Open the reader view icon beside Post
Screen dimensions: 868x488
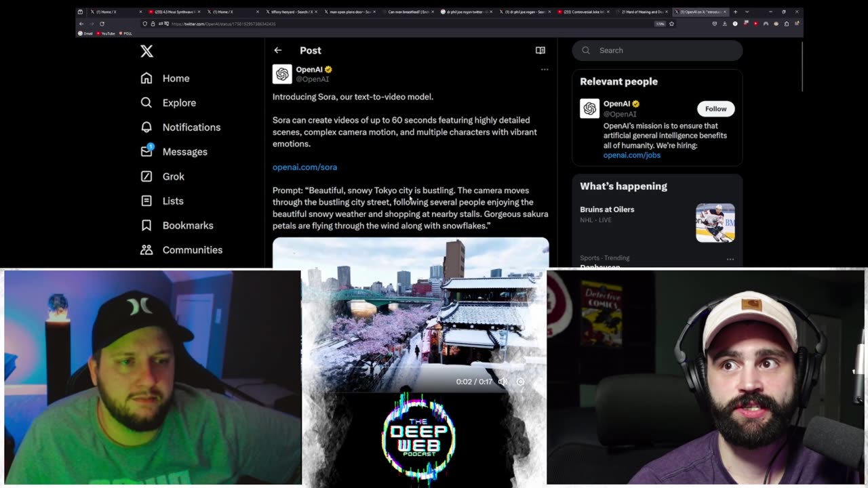tap(540, 50)
